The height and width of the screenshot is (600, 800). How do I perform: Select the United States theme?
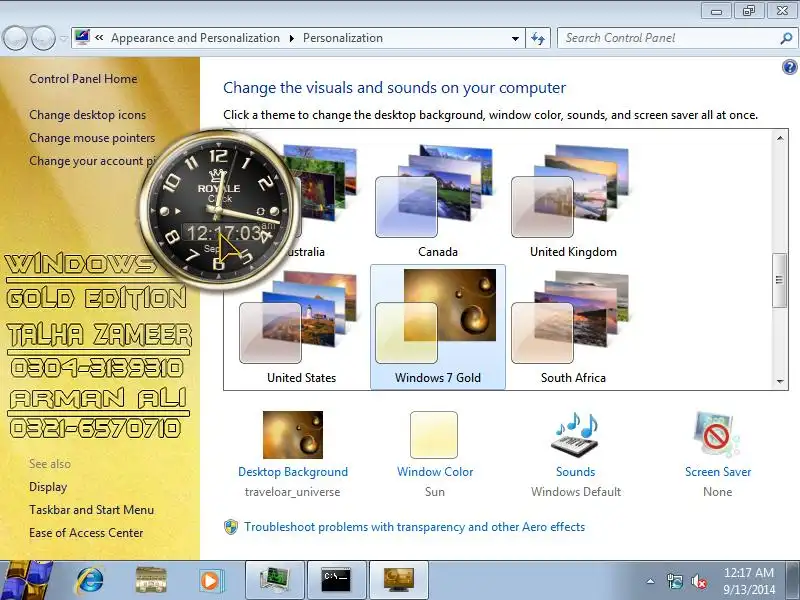[x=301, y=327]
